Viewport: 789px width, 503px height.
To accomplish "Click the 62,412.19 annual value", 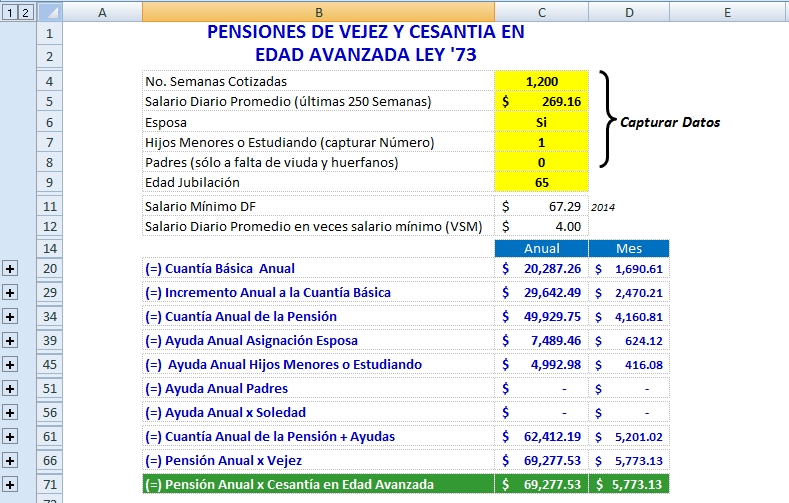I will tap(541, 437).
